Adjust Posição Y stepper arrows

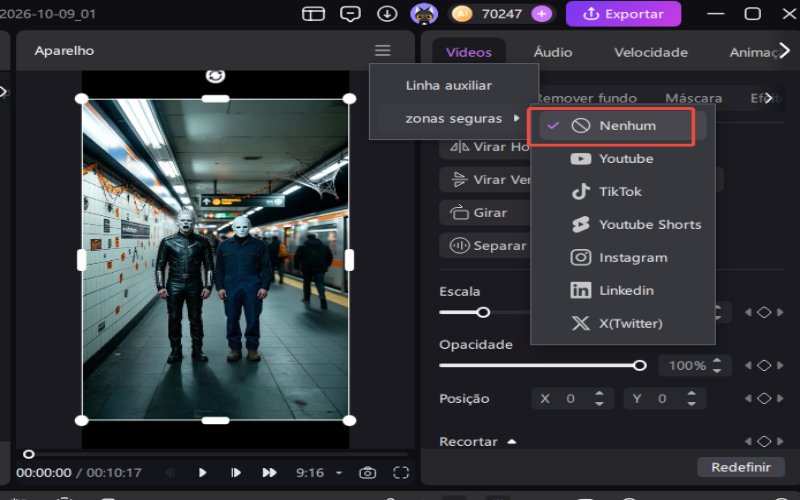pos(691,398)
